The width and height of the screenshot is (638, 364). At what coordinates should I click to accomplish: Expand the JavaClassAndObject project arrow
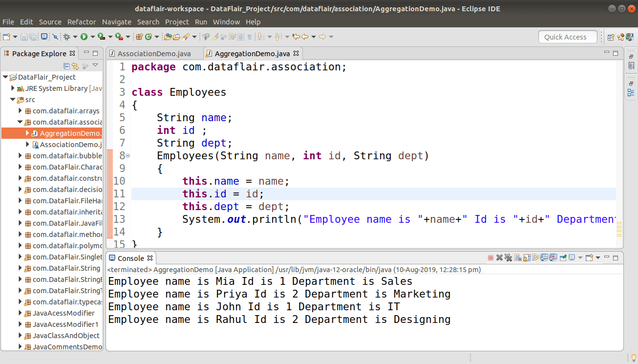tap(21, 336)
